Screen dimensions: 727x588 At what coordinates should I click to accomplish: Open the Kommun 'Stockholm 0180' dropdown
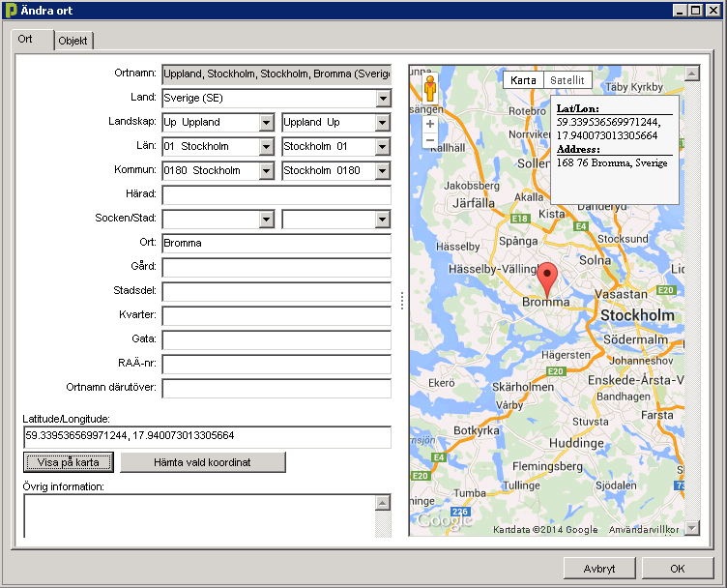pyautogui.click(x=383, y=170)
